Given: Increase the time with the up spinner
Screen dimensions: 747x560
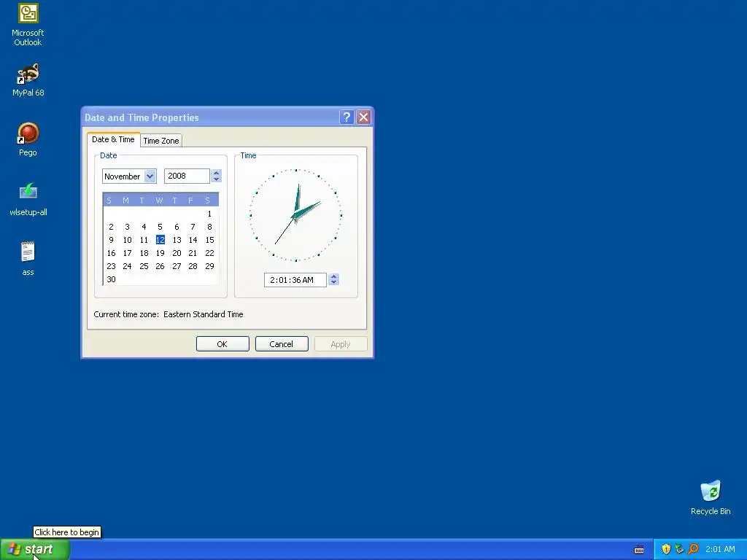Looking at the screenshot, I should pos(333,276).
